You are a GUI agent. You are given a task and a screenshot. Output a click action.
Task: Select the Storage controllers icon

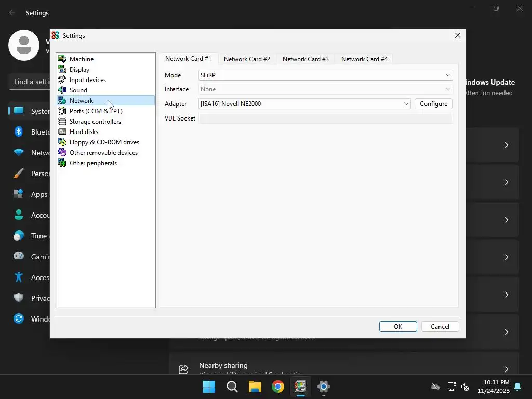(62, 121)
